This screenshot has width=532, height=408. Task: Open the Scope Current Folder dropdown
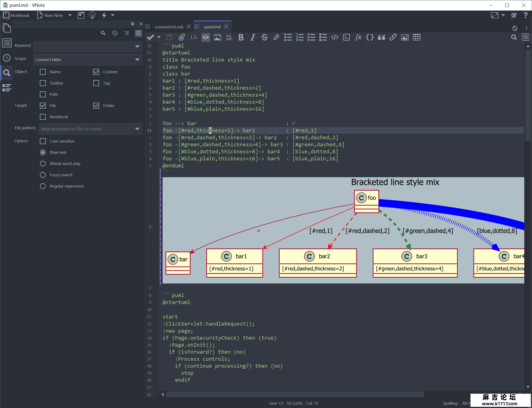pos(88,59)
